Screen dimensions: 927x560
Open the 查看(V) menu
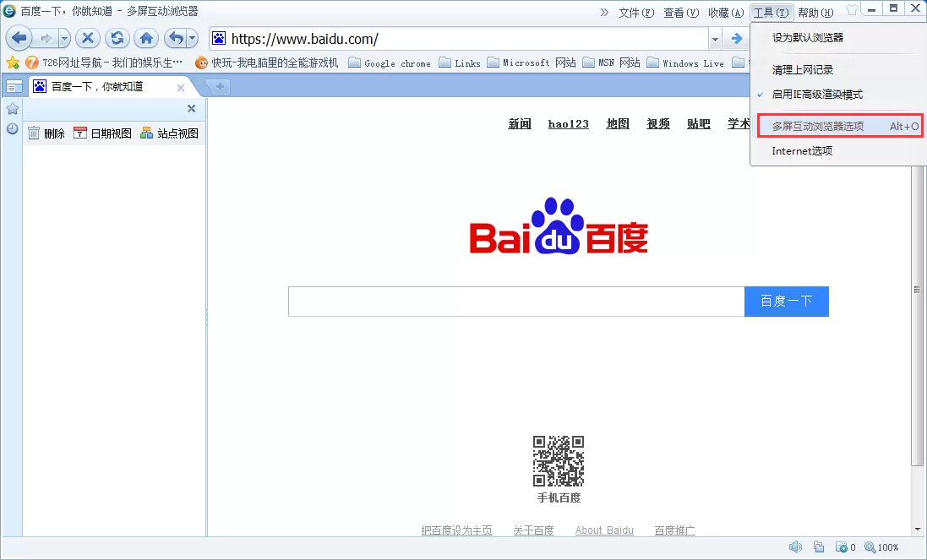pyautogui.click(x=681, y=13)
